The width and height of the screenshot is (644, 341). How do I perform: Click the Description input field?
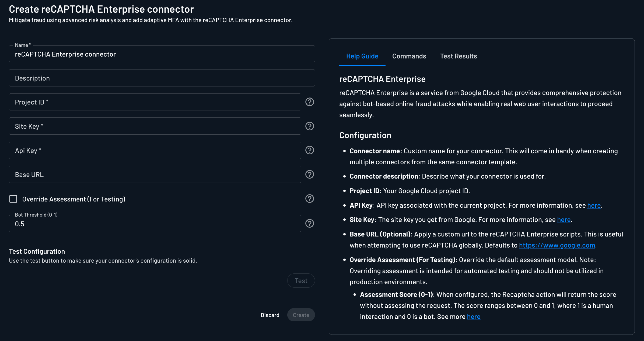pos(162,78)
